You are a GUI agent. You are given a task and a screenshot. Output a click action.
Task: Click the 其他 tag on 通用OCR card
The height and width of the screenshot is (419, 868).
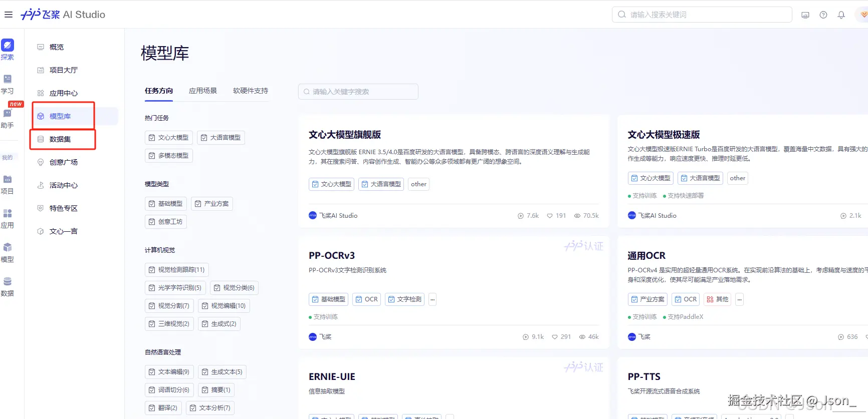coord(718,299)
